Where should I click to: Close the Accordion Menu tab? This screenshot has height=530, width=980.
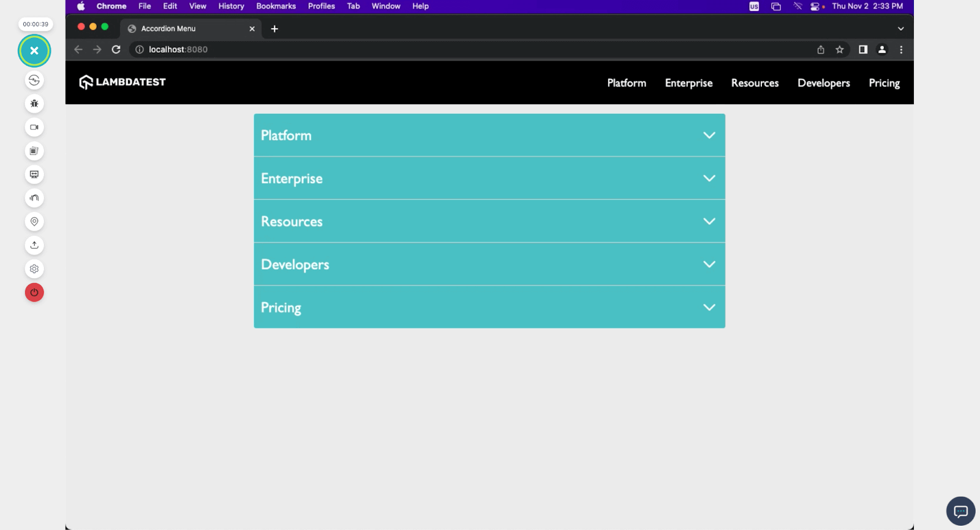coord(252,29)
